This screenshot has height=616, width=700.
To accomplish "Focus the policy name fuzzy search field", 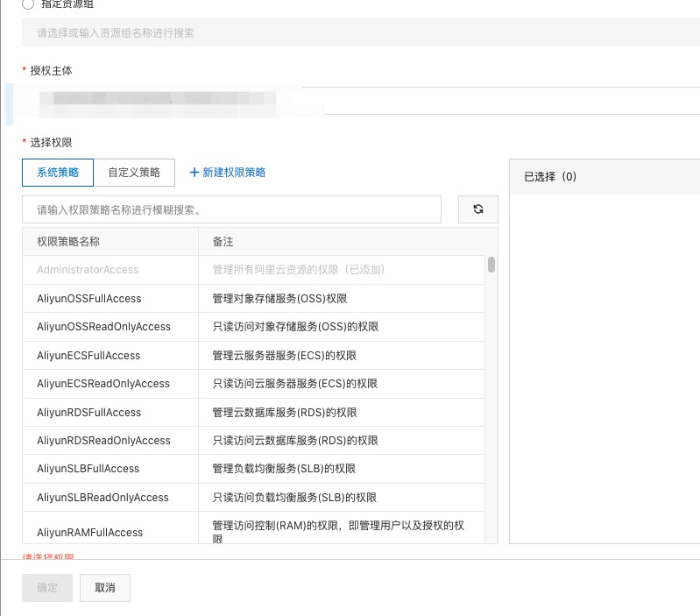I will pos(231,209).
